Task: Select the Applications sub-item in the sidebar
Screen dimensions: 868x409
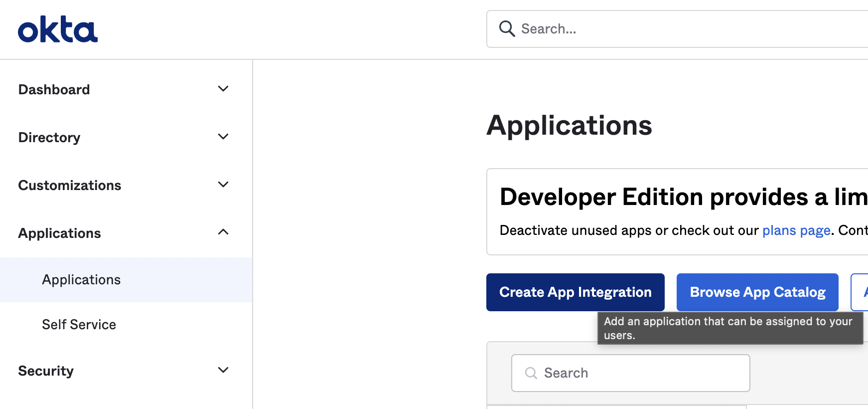Action: [x=126, y=280]
